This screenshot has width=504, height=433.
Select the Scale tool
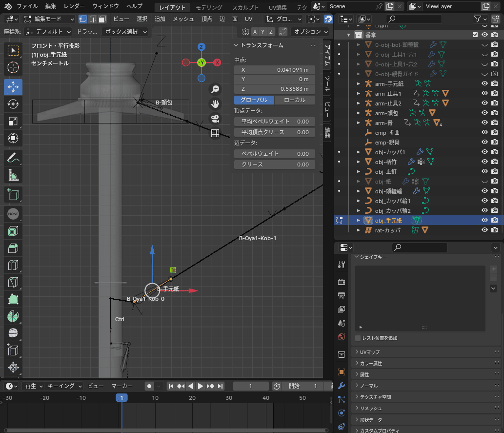[x=13, y=121]
